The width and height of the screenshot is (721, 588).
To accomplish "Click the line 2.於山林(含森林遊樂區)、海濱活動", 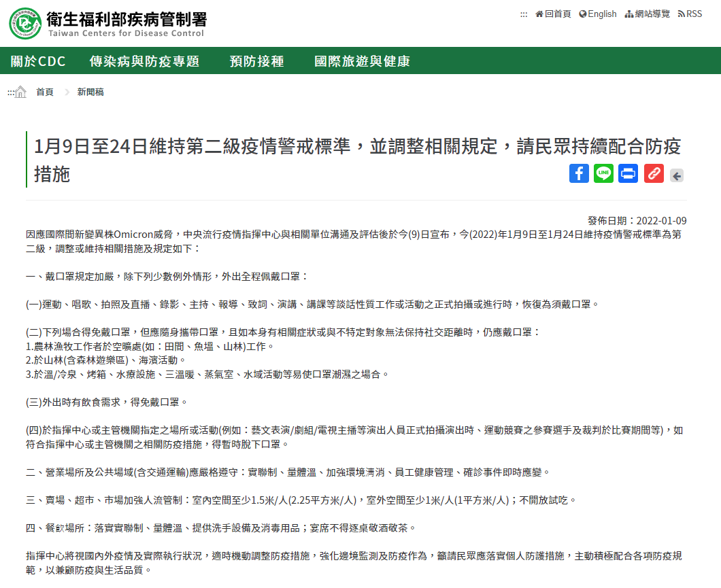I will (105, 360).
